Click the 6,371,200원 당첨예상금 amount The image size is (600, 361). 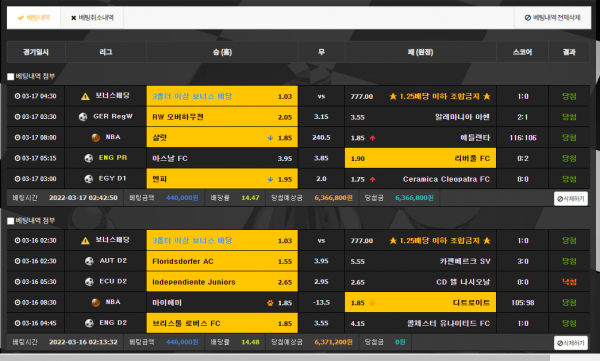coord(333,342)
